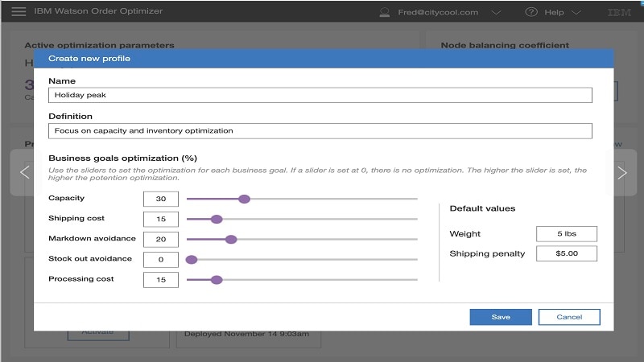This screenshot has width=644, height=362.
Task: Click the Stock out avoidance slider handle
Action: click(192, 259)
